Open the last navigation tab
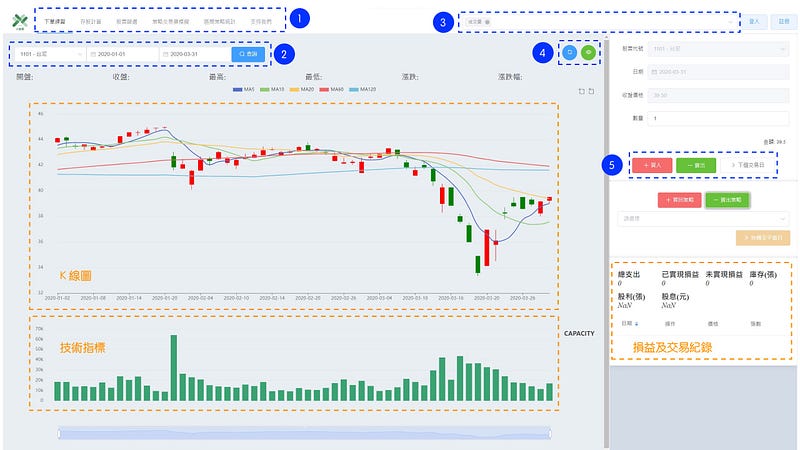The image size is (800, 450). [261, 21]
